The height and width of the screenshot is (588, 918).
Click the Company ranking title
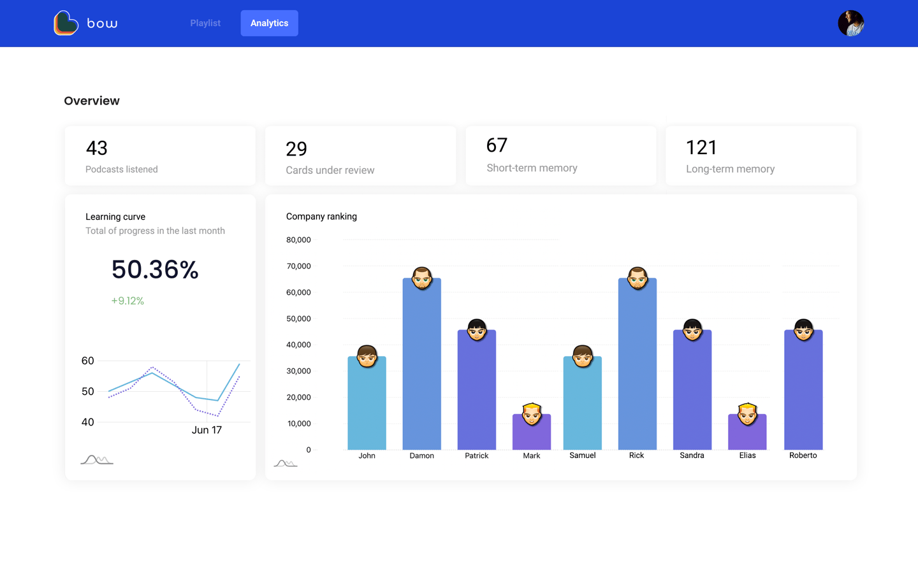321,217
